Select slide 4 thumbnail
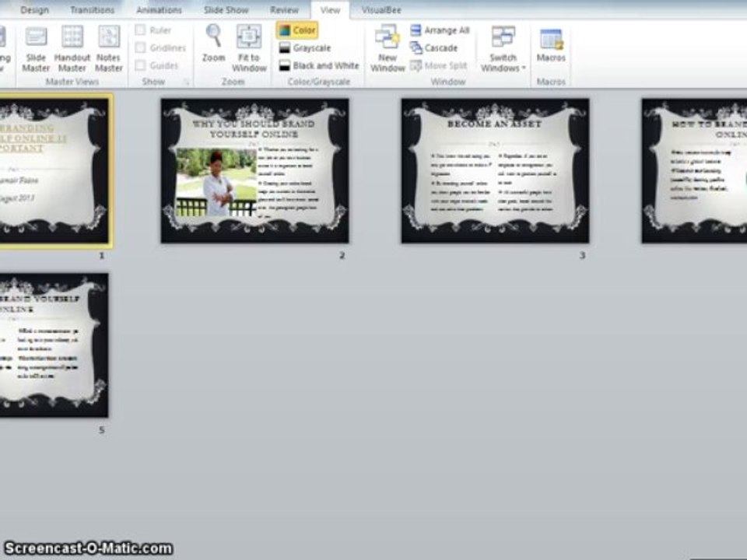 click(x=694, y=171)
